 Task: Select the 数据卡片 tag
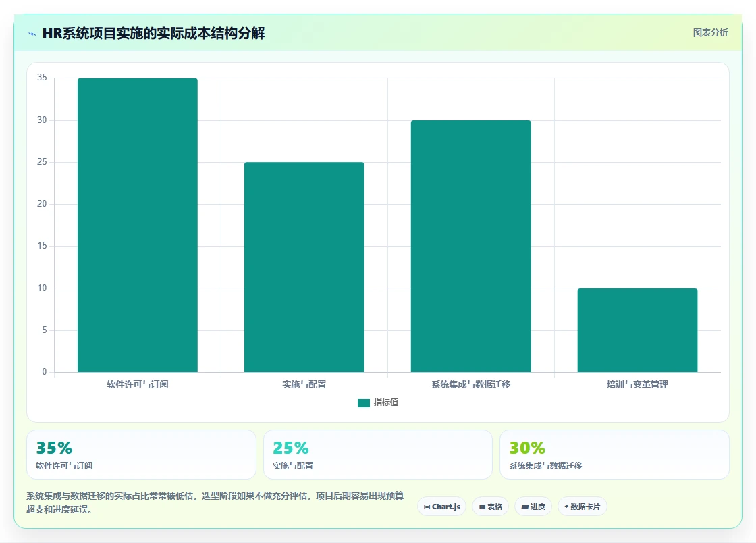(x=583, y=507)
